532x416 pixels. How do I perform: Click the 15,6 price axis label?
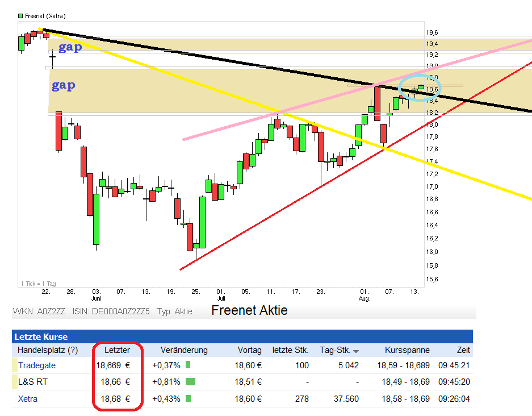pos(432,279)
